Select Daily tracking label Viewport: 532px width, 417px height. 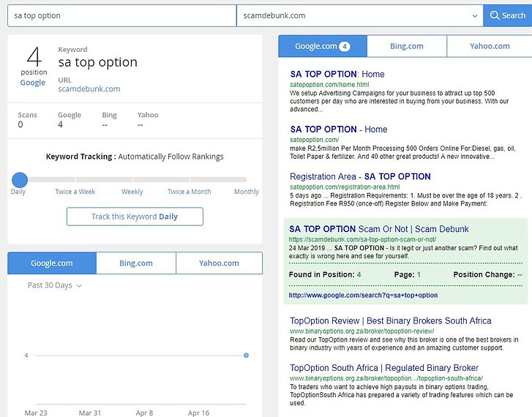point(18,192)
